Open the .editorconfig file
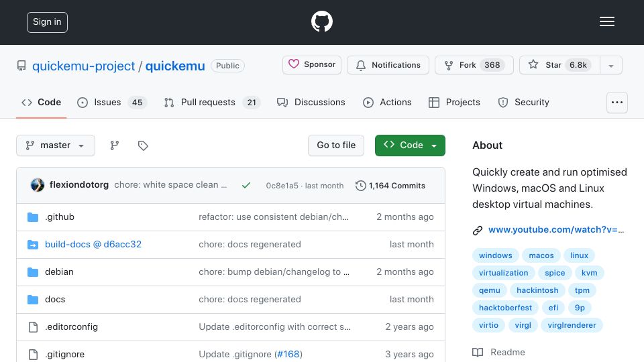This screenshot has width=644, height=362. coord(72,326)
